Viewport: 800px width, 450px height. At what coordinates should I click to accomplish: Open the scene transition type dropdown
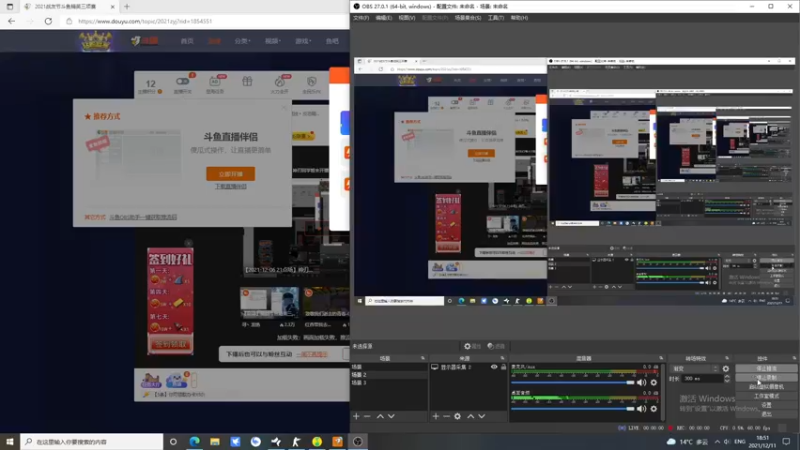(695, 368)
